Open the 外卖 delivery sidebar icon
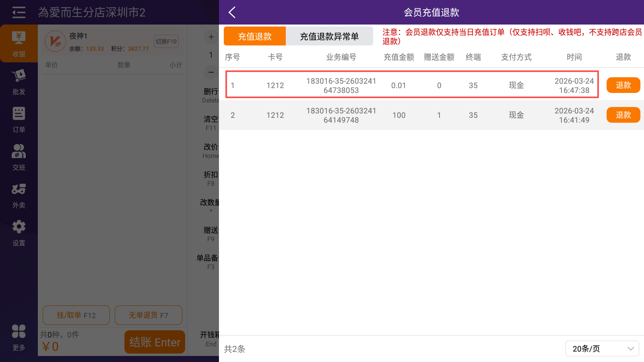644x362 pixels. pyautogui.click(x=19, y=195)
